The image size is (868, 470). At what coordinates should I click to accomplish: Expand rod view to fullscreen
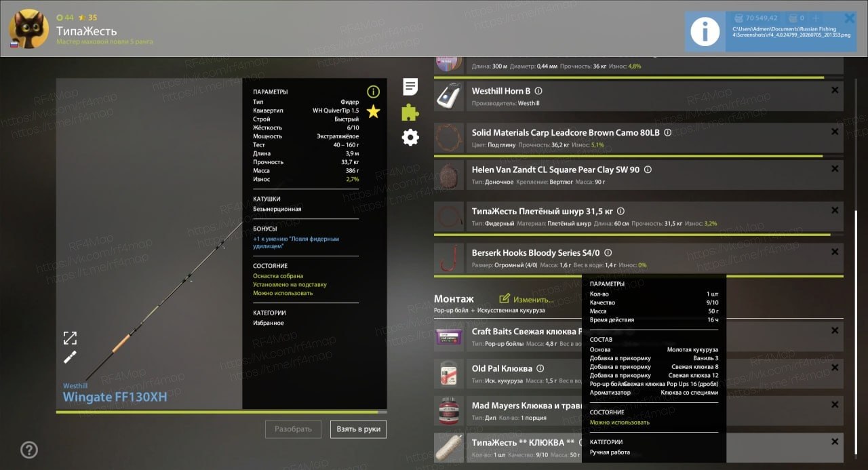pyautogui.click(x=70, y=338)
